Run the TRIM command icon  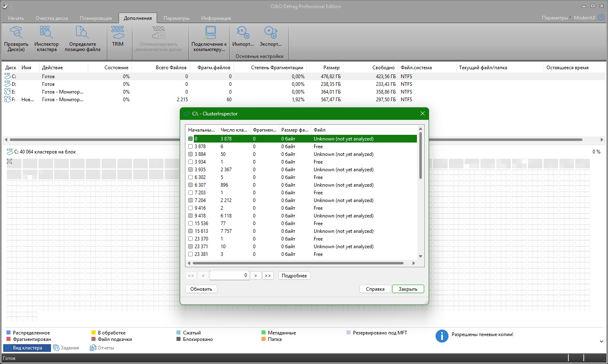(118, 32)
